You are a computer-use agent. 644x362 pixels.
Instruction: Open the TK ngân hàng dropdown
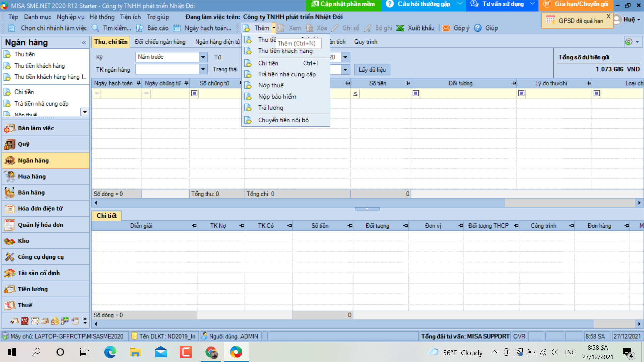[203, 69]
